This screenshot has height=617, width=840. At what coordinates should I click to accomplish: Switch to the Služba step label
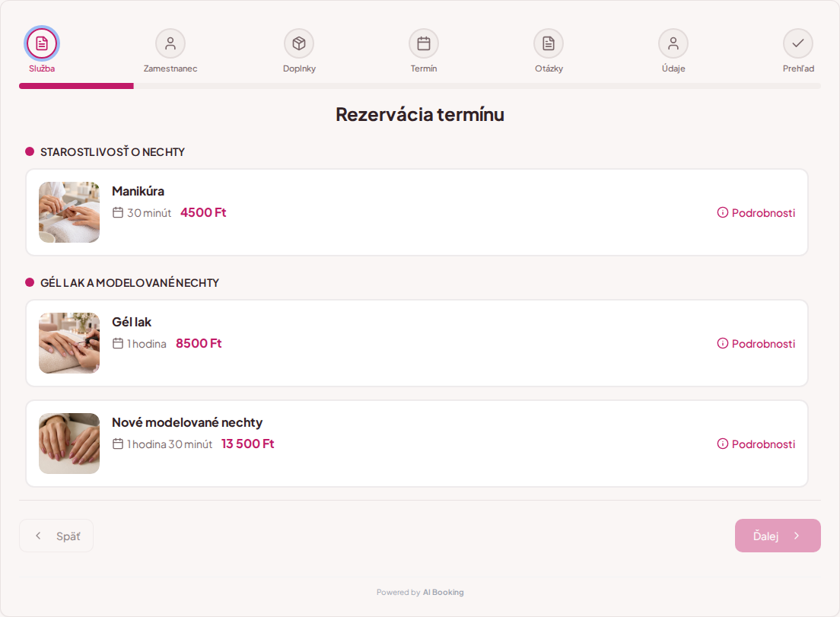coord(42,68)
